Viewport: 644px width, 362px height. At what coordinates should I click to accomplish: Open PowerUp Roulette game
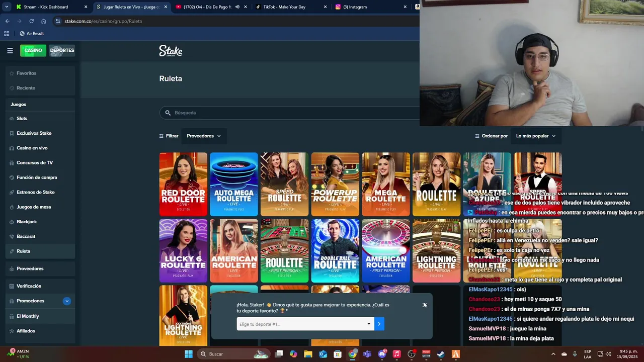(x=335, y=185)
